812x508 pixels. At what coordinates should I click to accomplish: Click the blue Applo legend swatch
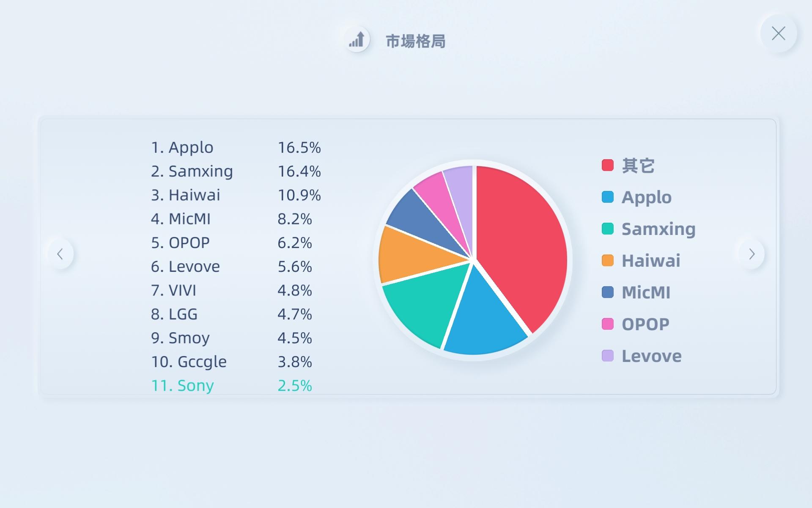coord(607,197)
